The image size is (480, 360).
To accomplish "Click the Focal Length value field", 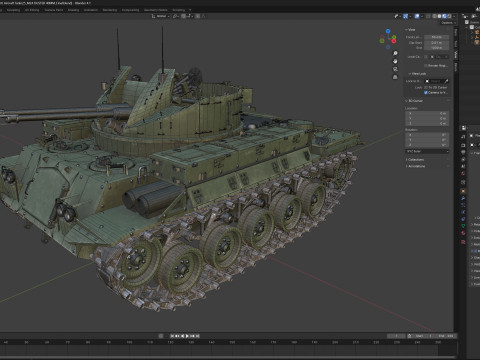I will pos(436,37).
